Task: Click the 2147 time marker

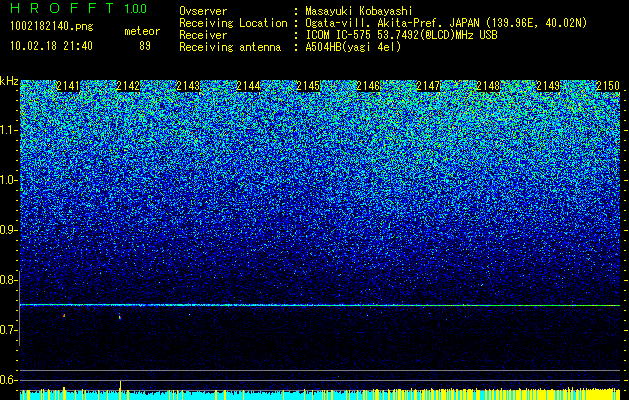Action: tap(428, 86)
